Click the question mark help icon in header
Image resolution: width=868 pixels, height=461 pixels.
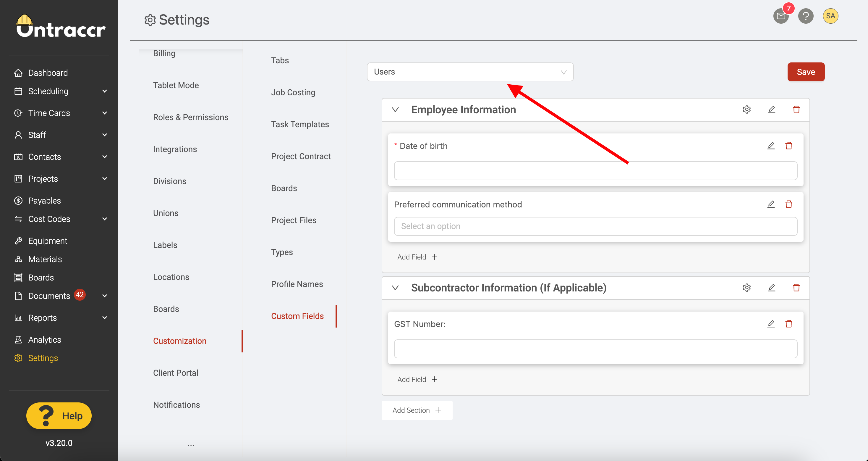(x=806, y=16)
